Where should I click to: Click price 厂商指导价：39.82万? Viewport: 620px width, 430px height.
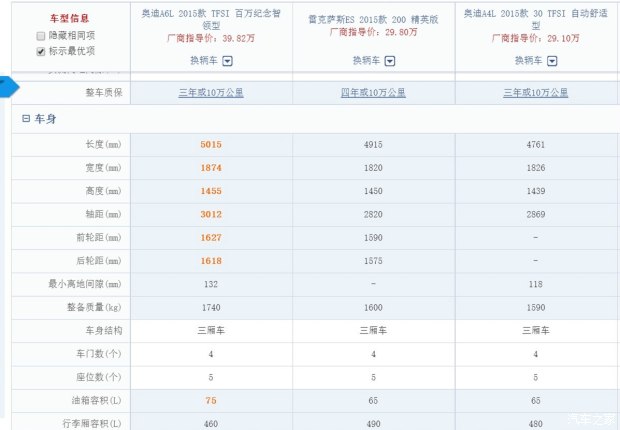(x=211, y=38)
